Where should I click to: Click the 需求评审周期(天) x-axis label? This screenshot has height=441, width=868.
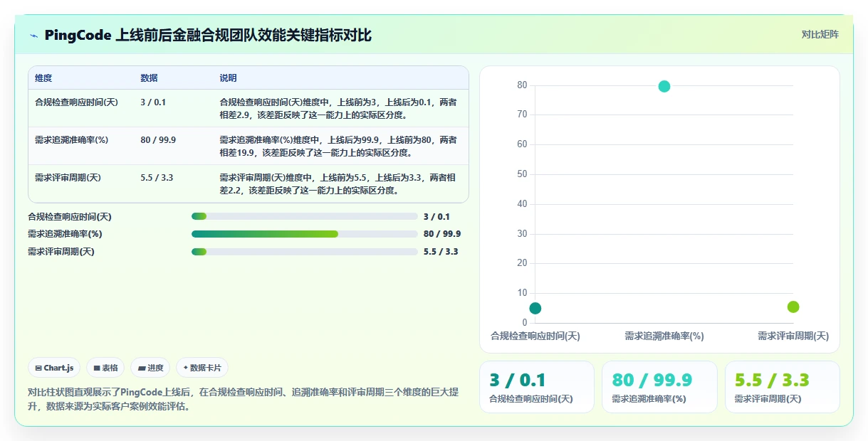[x=793, y=336]
